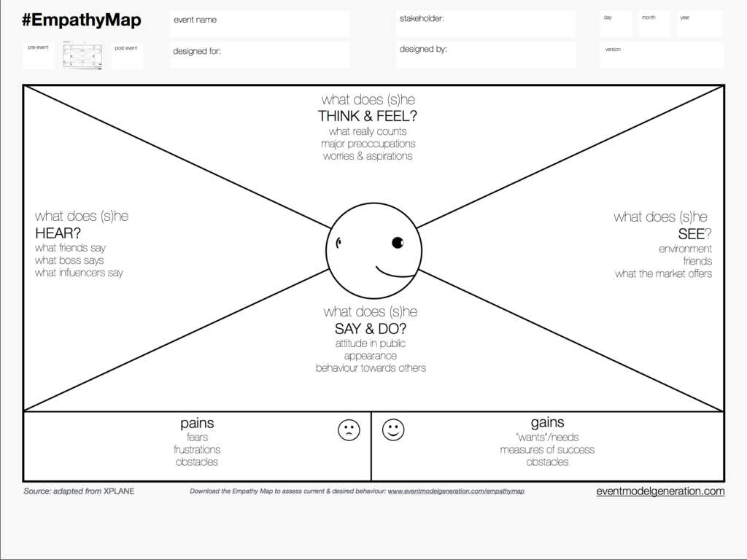Click 'what boss says' text

(x=69, y=260)
